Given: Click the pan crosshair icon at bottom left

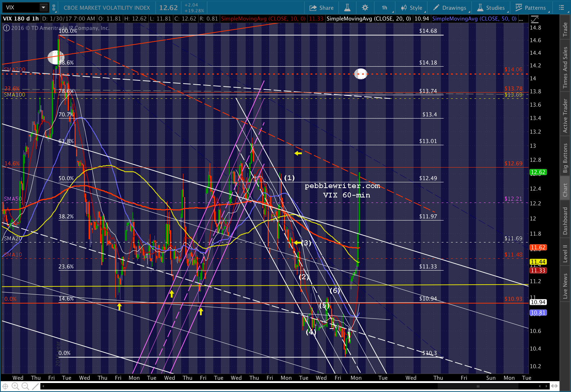Looking at the screenshot, I should pos(5,386).
